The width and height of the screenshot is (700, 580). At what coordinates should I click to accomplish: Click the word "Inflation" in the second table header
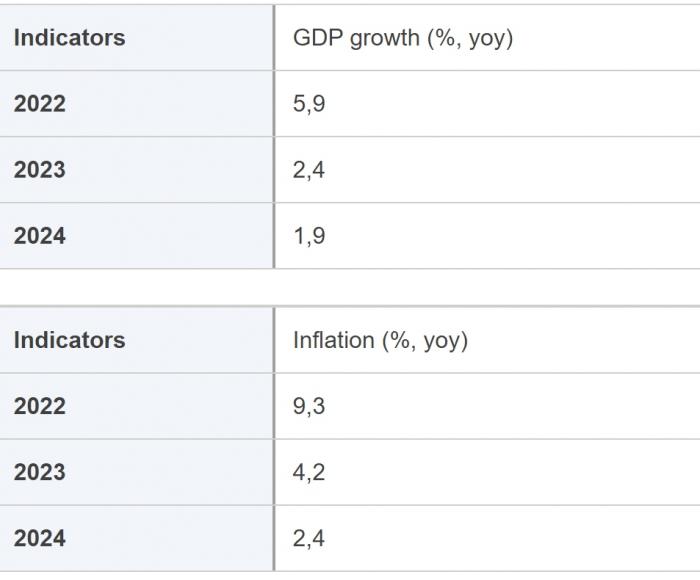[x=333, y=340]
